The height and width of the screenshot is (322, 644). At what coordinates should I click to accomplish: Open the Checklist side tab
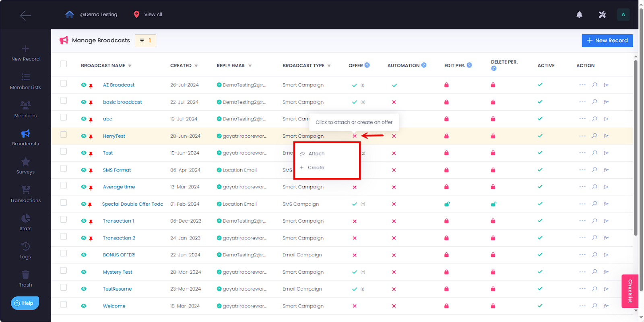(x=630, y=291)
